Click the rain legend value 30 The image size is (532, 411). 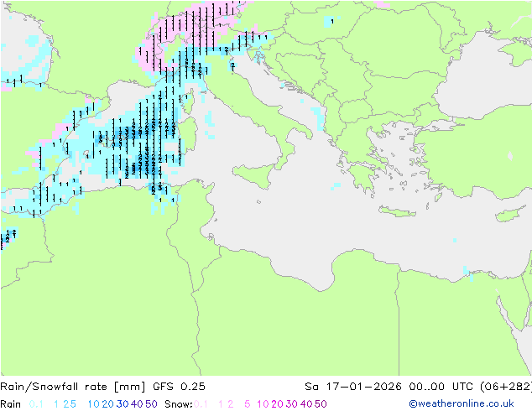(123, 404)
